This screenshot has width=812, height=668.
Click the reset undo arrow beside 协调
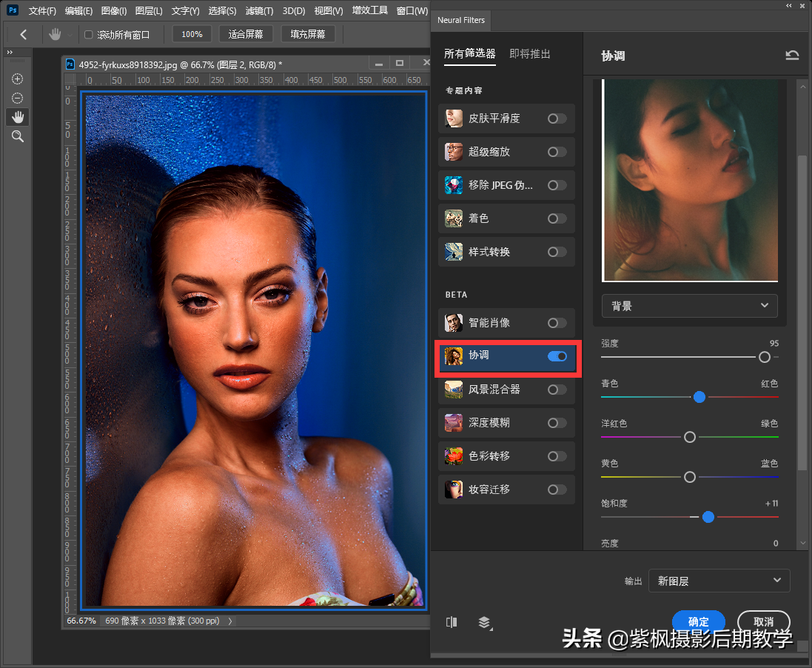pyautogui.click(x=792, y=56)
